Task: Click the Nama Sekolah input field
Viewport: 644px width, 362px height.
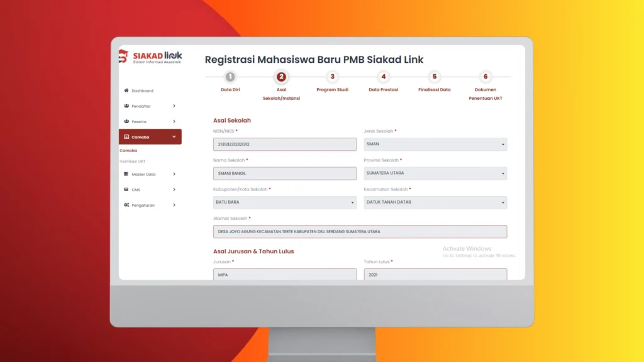Action: tap(285, 173)
